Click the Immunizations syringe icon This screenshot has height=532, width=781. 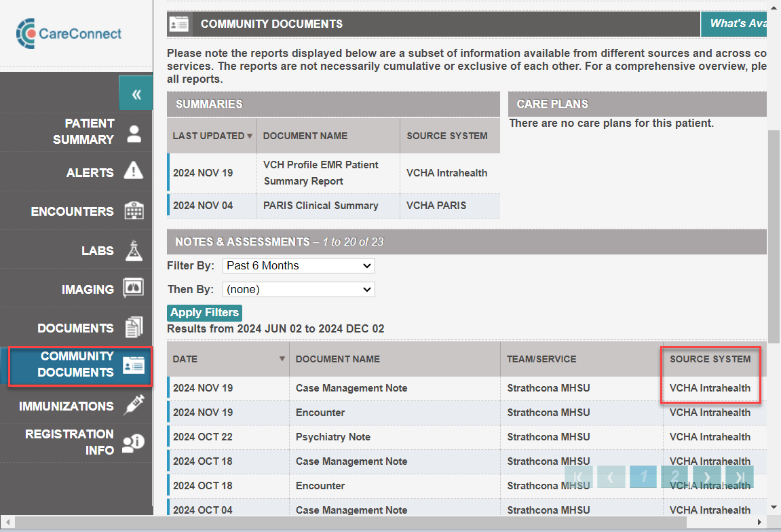coord(133,405)
